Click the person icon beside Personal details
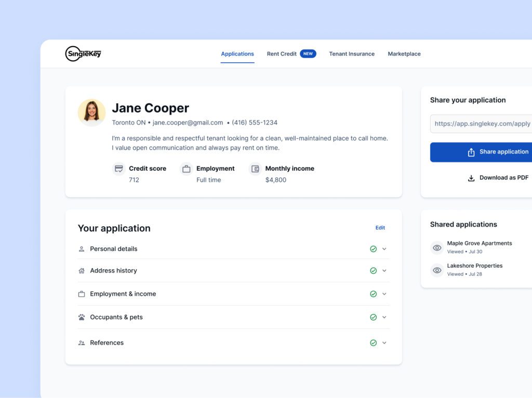The image size is (532, 398). tap(82, 249)
